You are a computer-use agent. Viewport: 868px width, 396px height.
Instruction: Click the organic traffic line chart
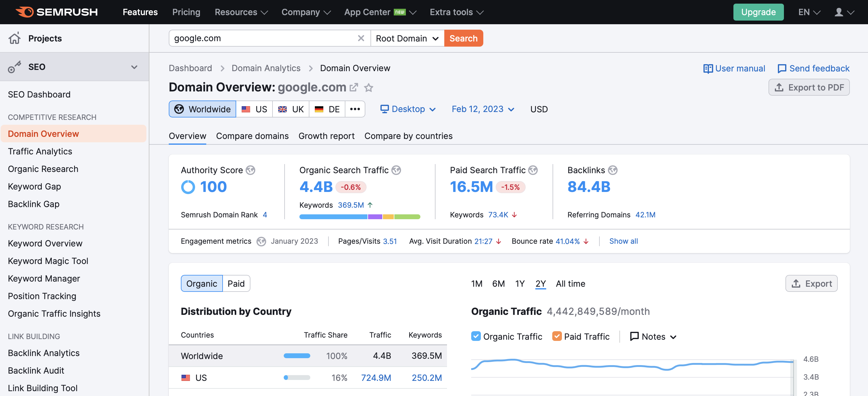pos(632,365)
